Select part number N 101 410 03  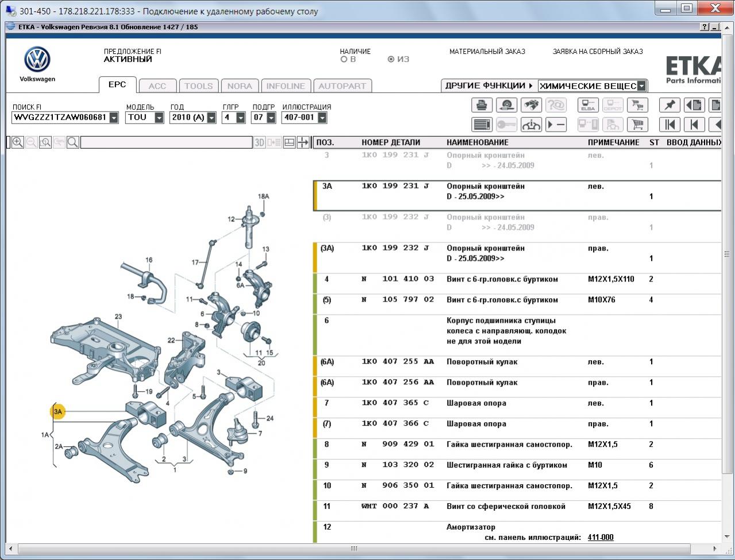(398, 279)
